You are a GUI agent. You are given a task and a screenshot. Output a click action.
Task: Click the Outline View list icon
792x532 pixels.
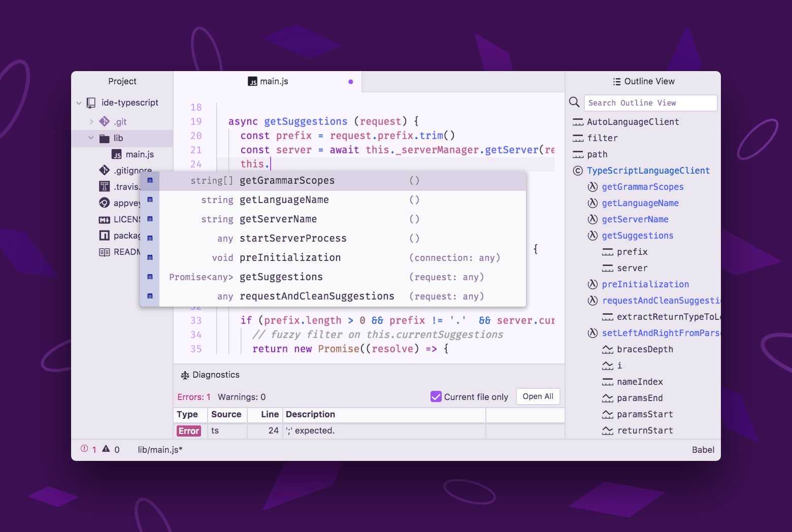point(616,81)
